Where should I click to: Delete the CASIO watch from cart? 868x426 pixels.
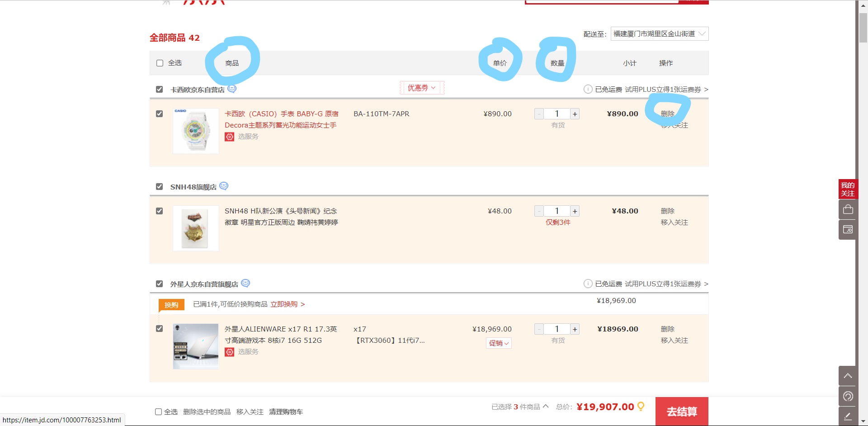(667, 114)
